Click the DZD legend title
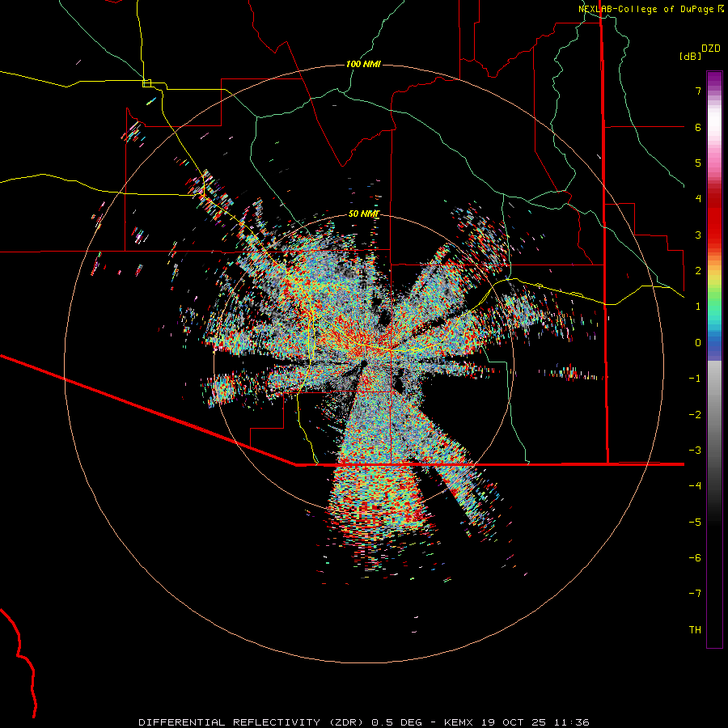 click(x=711, y=49)
